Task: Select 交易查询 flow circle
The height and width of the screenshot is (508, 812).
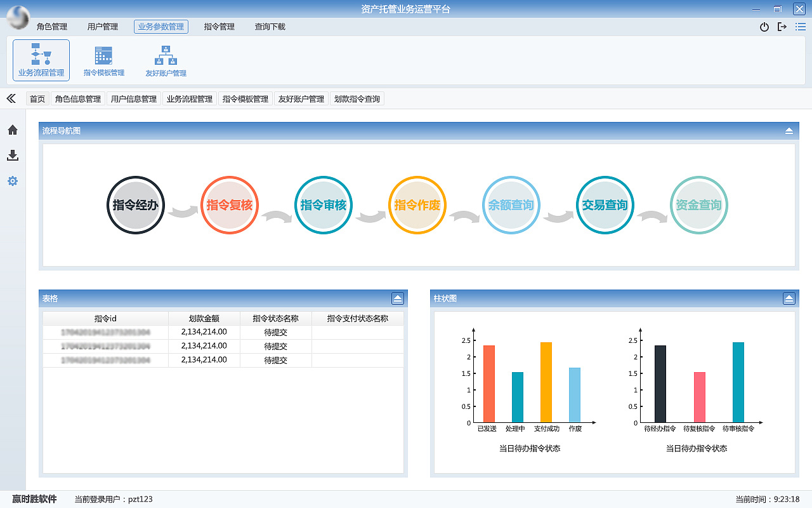Action: tap(605, 205)
